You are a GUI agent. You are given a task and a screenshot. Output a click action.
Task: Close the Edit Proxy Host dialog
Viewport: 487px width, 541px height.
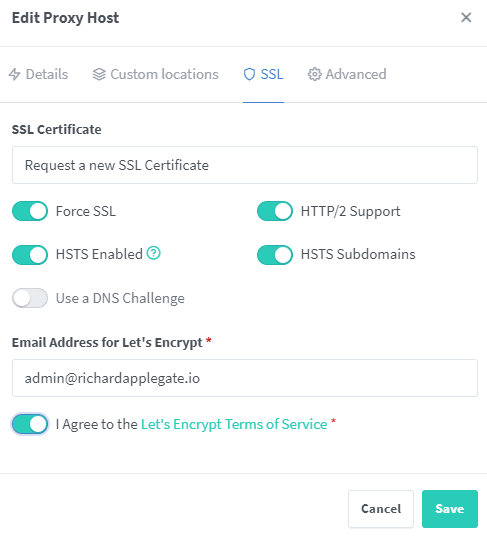466,17
